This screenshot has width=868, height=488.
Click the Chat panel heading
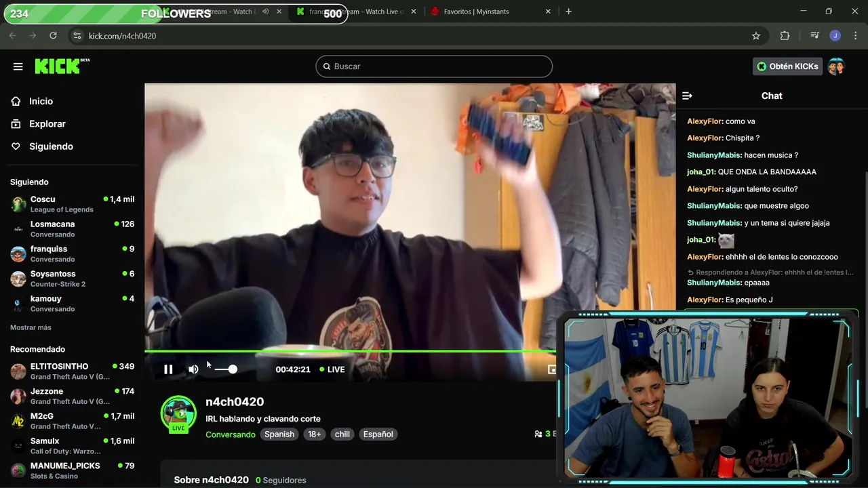[772, 96]
